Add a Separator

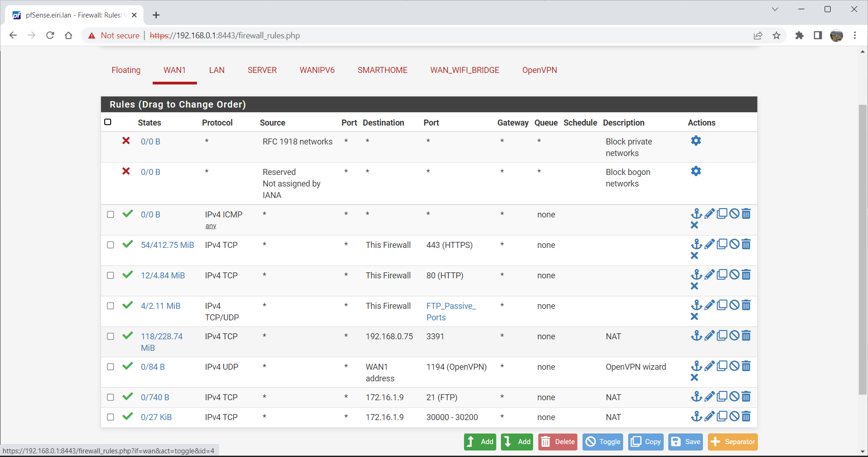coord(733,442)
